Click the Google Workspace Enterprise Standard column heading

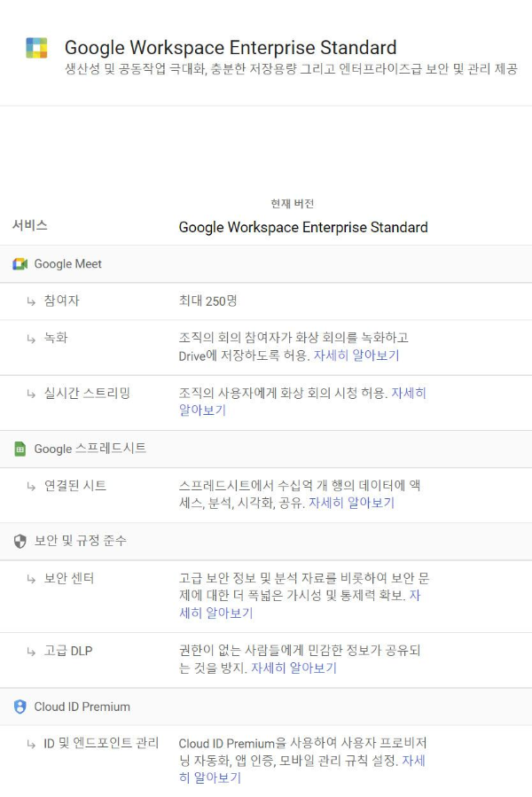[x=303, y=227]
